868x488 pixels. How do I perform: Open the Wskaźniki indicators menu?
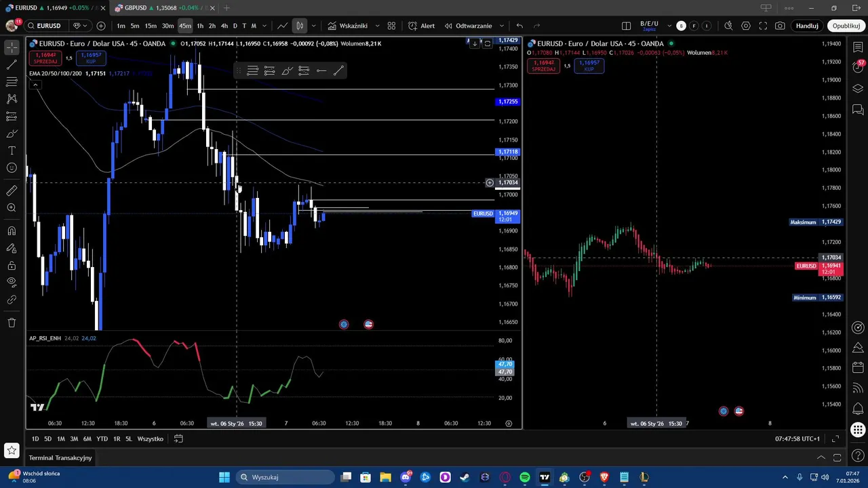(x=347, y=26)
